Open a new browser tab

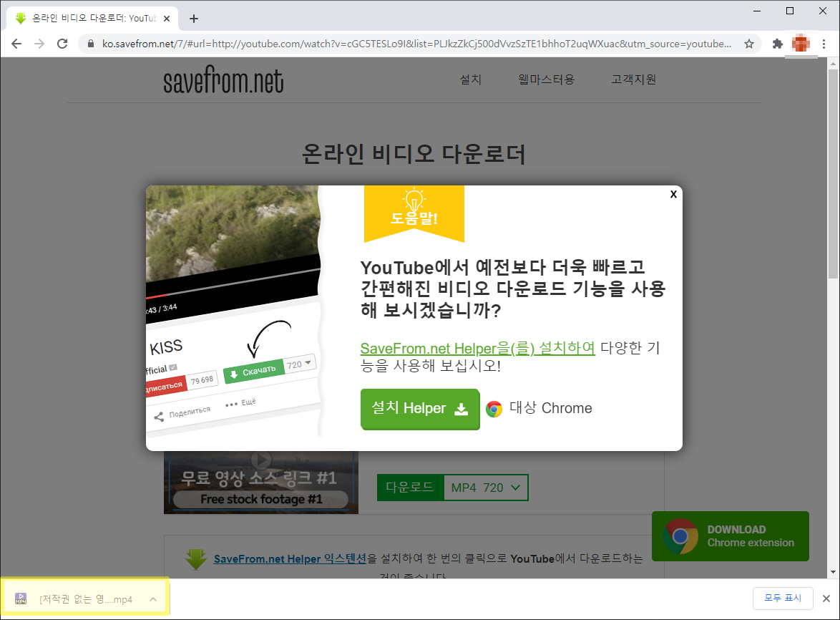pos(194,19)
